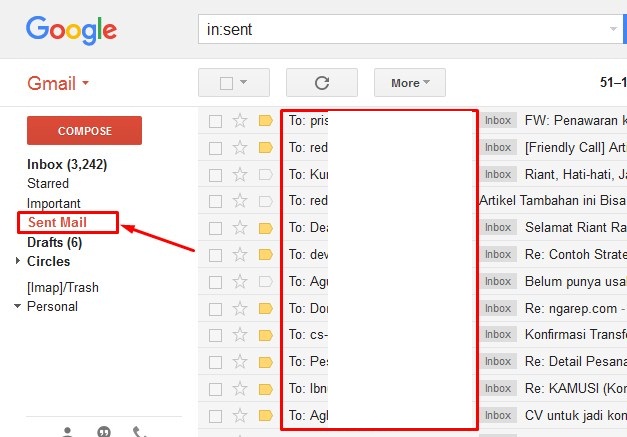
Task: Tick checkbox for 'Konfirmasi Transf' email
Action: click(x=216, y=336)
